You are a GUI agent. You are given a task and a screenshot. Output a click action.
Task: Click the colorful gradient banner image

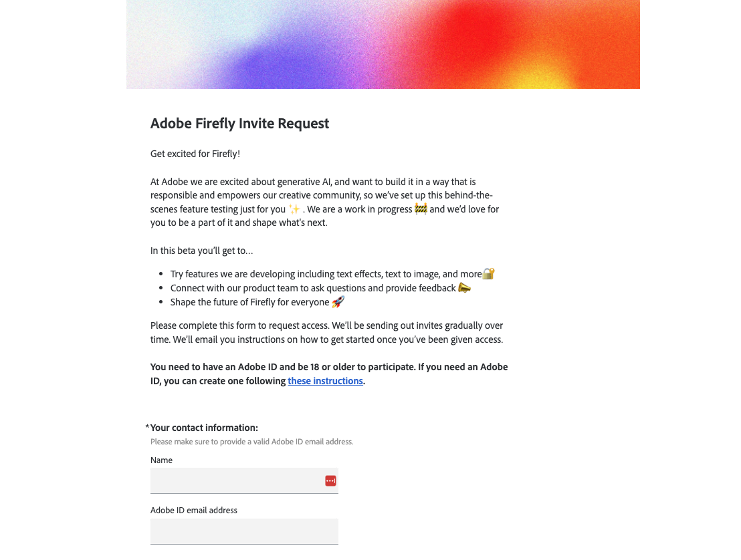coord(383,44)
